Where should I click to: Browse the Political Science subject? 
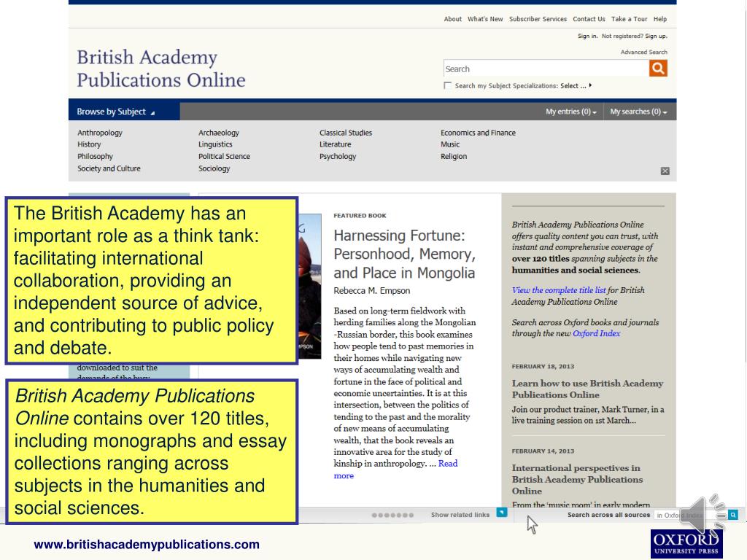tap(224, 156)
